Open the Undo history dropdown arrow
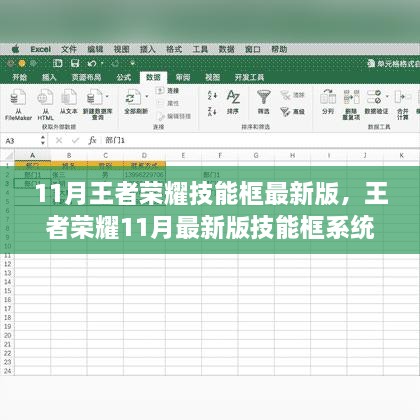 (102, 63)
